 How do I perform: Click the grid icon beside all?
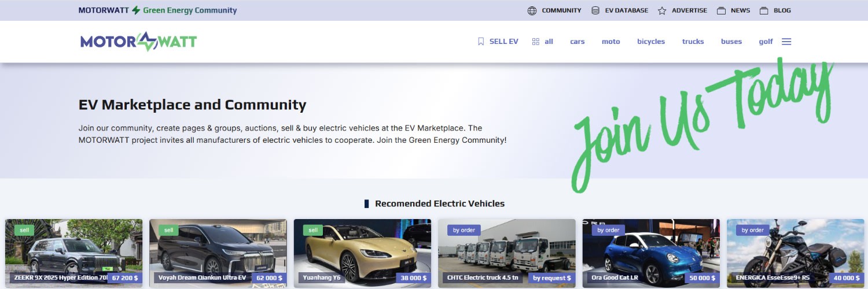coord(536,42)
